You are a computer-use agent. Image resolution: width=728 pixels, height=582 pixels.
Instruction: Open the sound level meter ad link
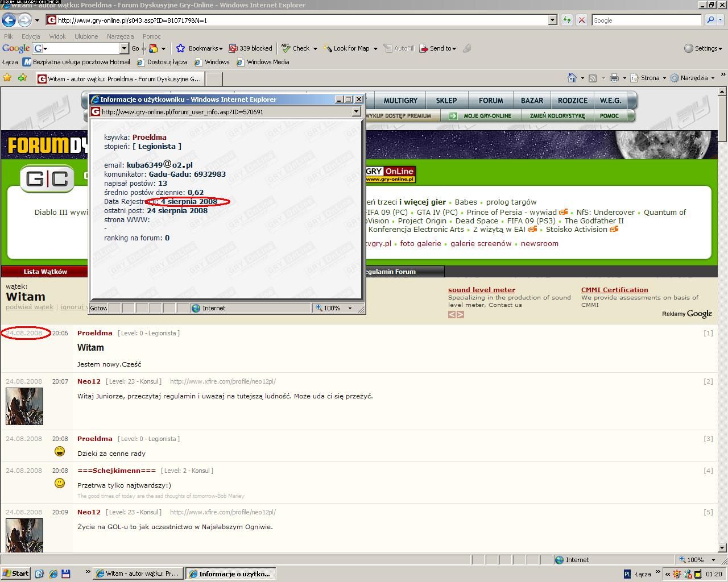coord(481,290)
